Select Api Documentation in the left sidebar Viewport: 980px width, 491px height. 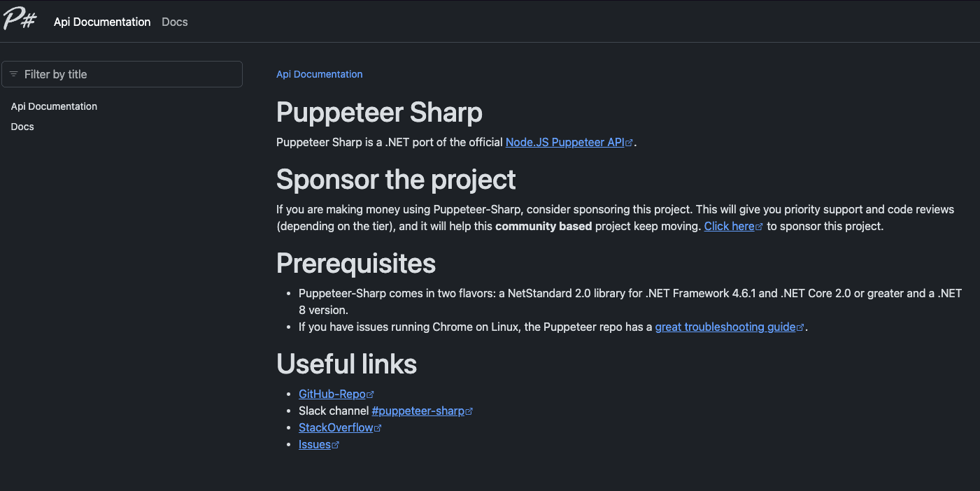[x=54, y=106]
